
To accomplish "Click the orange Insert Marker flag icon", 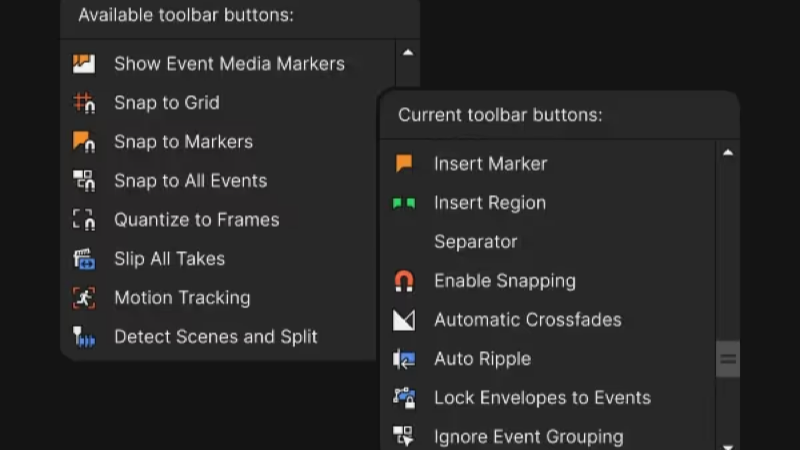I will (x=404, y=163).
